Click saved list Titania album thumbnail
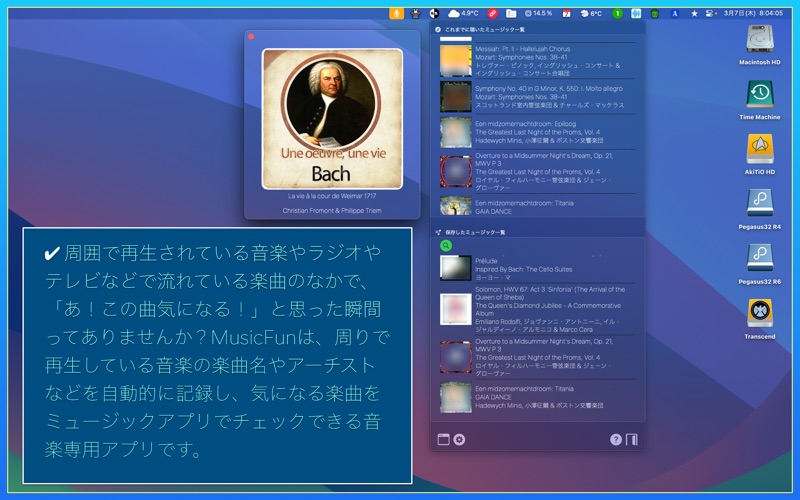 click(456, 397)
